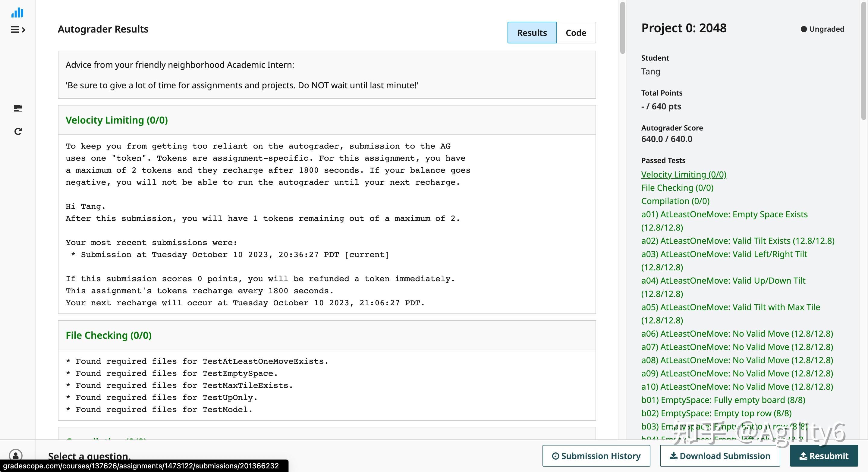Expand the sidebar with hamburger arrow icon

pyautogui.click(x=18, y=30)
